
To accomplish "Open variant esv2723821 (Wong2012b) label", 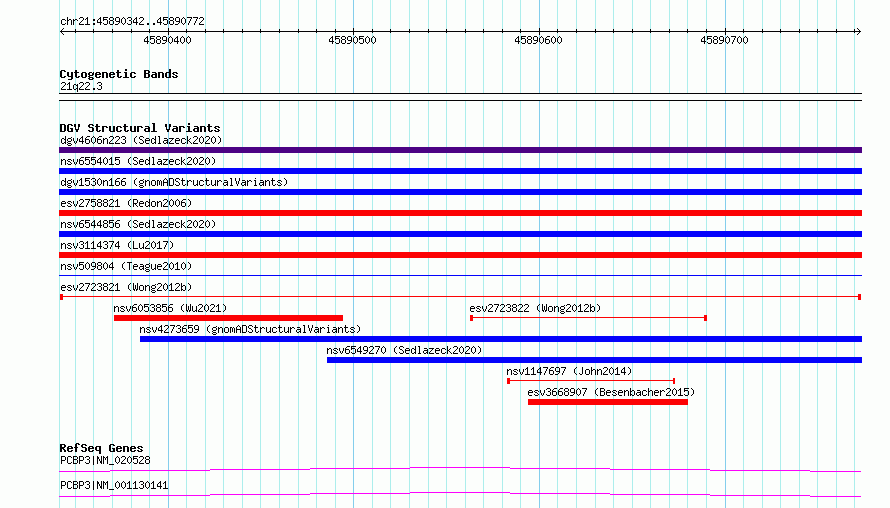I will click(126, 287).
